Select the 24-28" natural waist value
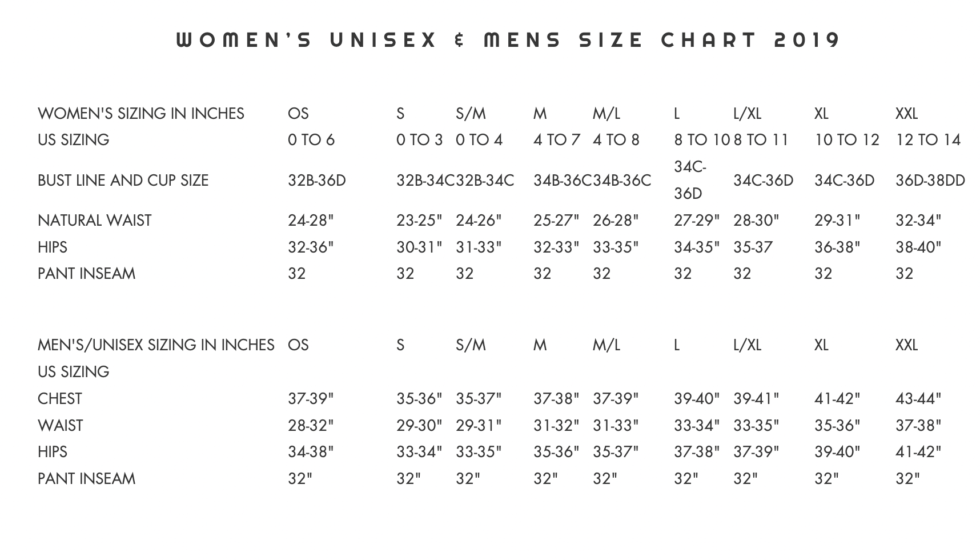The height and width of the screenshot is (560, 980). (311, 220)
